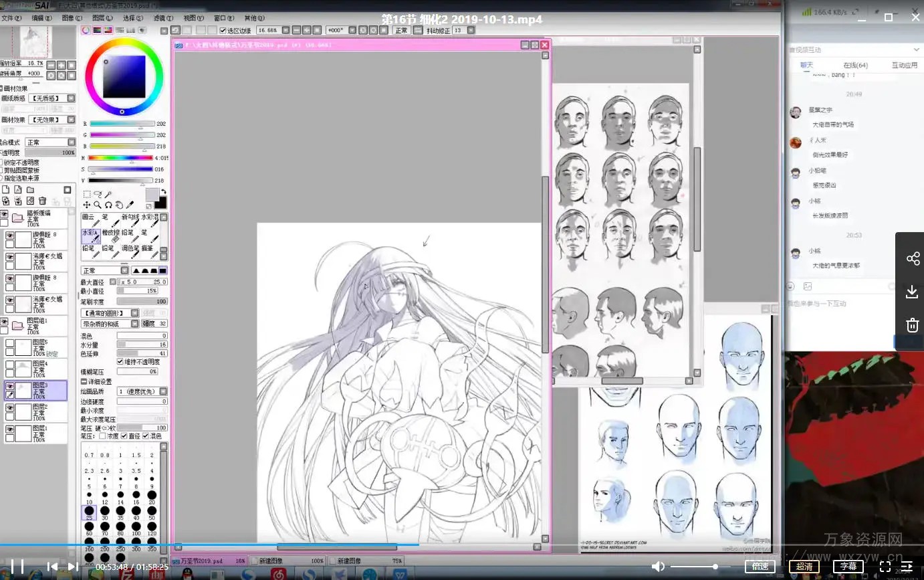Viewport: 924px width, 580px height.
Task: Pause the video playback
Action: (x=17, y=567)
